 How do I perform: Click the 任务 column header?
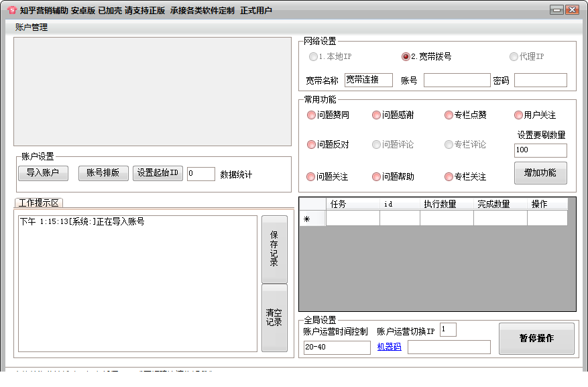coord(353,204)
